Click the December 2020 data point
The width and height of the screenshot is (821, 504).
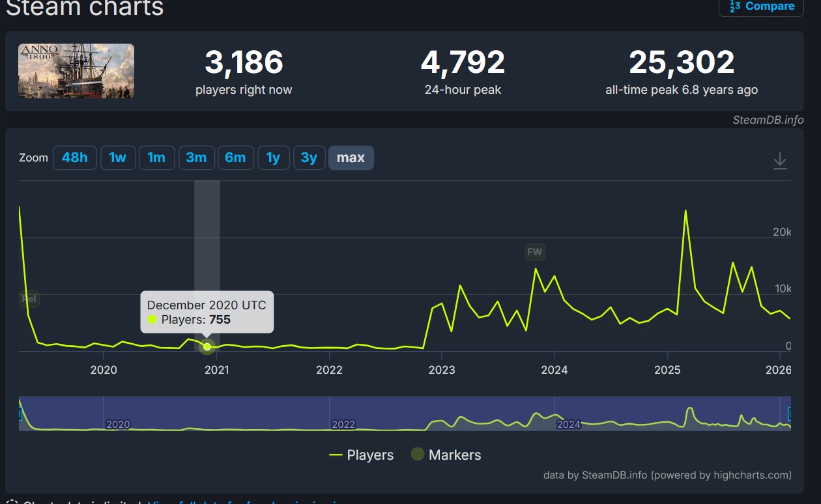[207, 346]
